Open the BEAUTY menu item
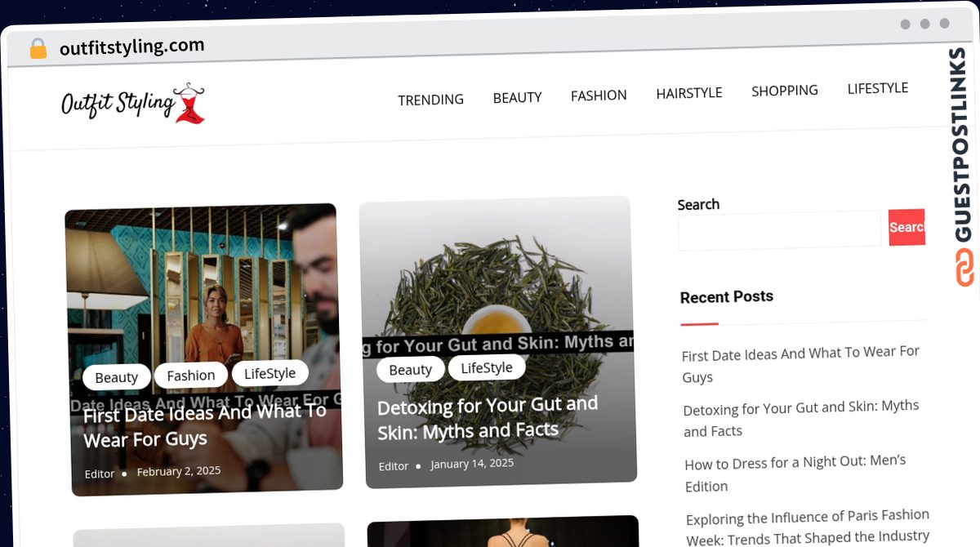Screen dimensions: 980x547 [x=517, y=97]
